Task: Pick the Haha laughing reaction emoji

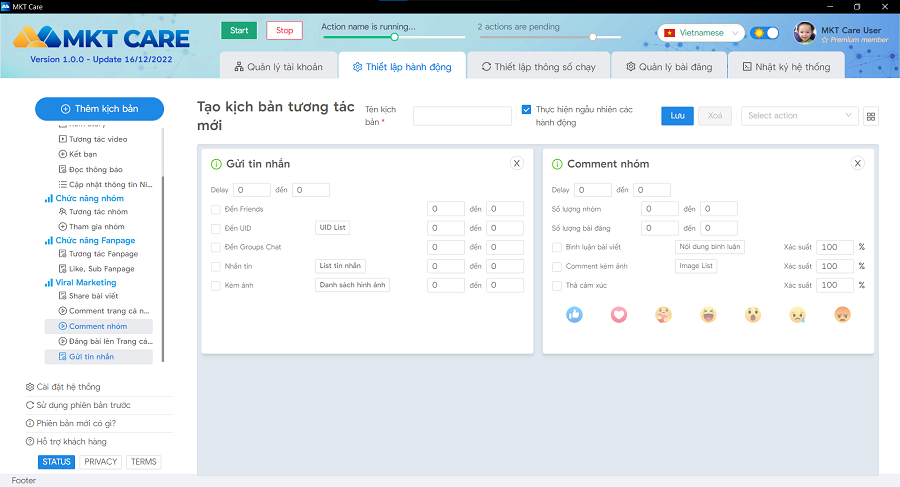Action: coord(708,314)
